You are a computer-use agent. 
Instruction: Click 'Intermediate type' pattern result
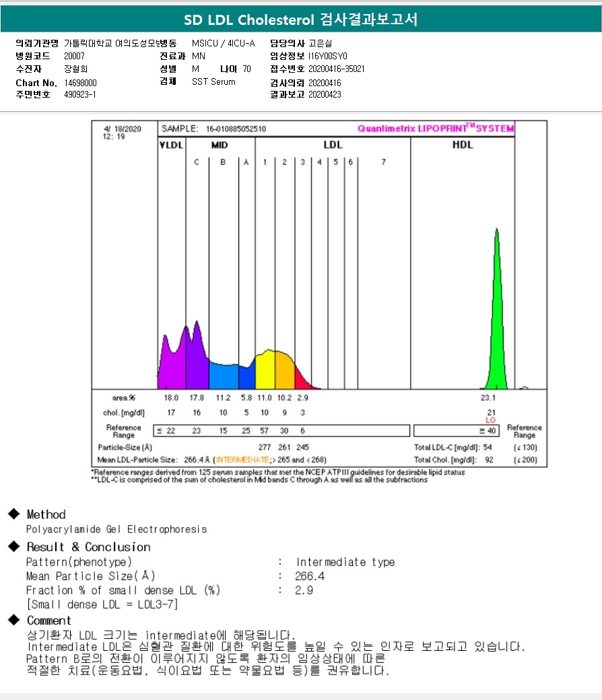coord(345,562)
